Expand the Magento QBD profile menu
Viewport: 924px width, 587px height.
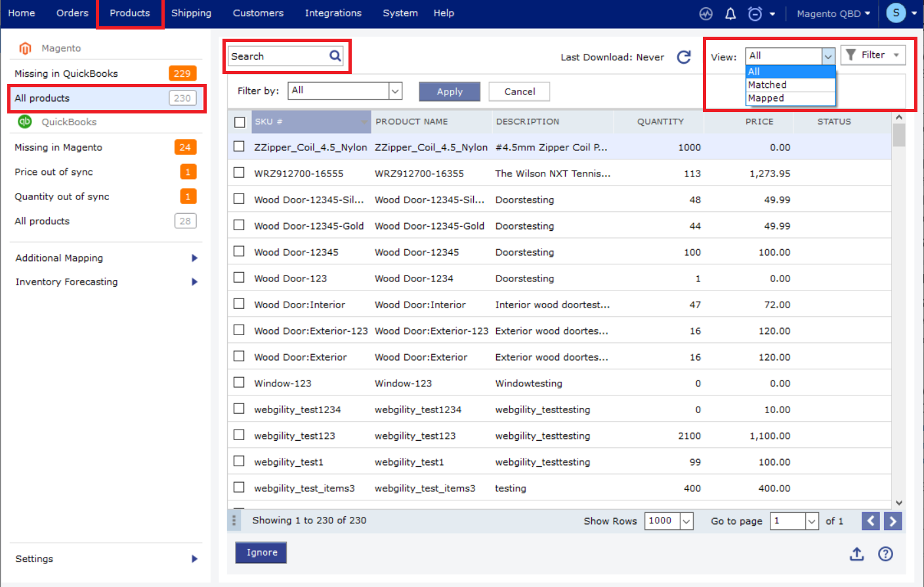833,13
